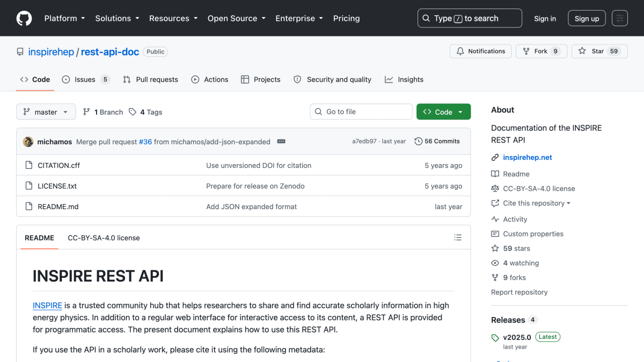The image size is (644, 362).
Task: Expand Cite this repository dropdown
Action: pyautogui.click(x=531, y=203)
